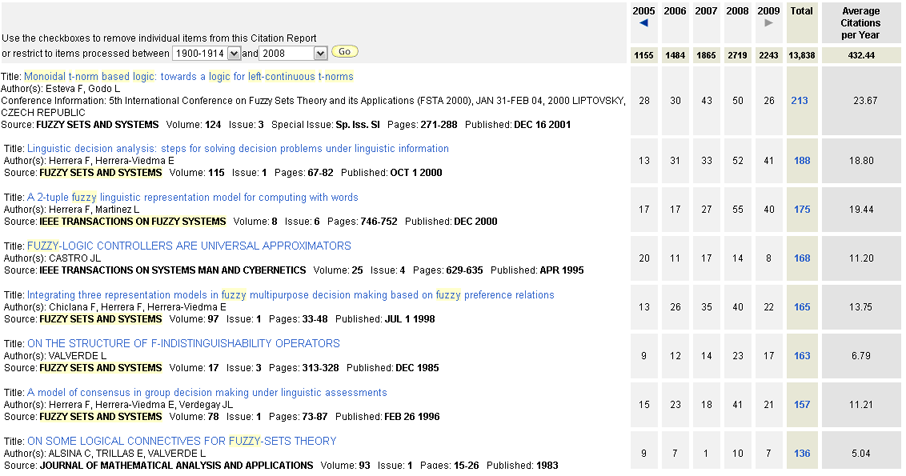Click the published date OCT 1 2000
Screen dimensions: 906x476
(416, 172)
